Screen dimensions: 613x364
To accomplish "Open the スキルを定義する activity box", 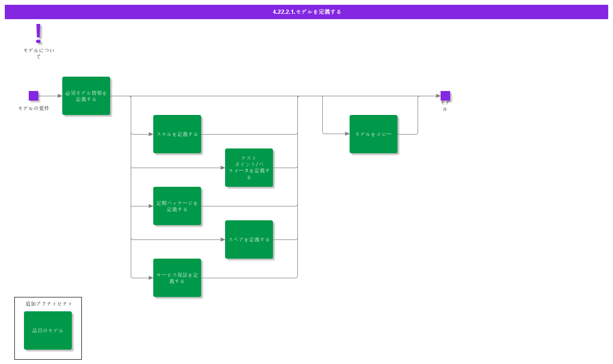I will 177,134.
